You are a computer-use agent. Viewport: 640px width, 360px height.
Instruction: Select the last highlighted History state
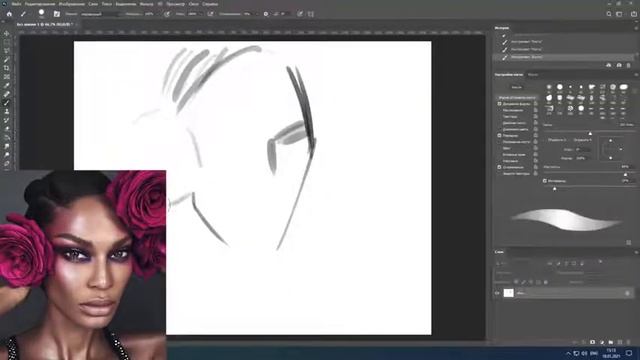click(563, 57)
